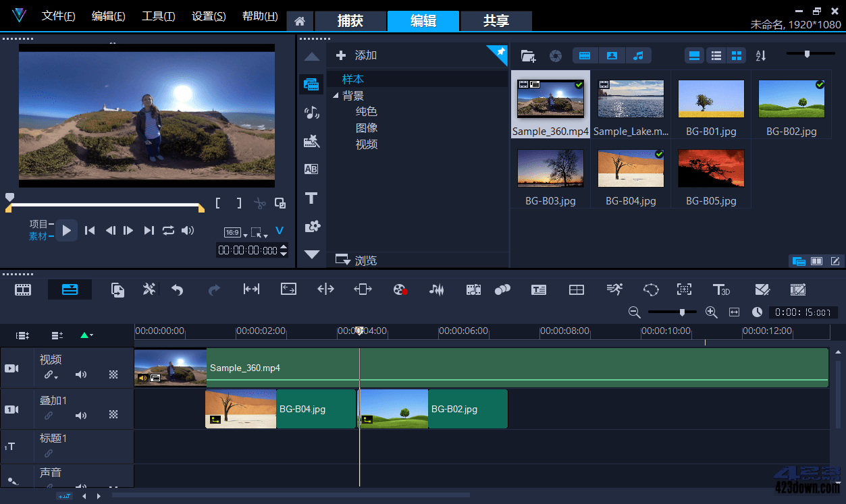The height and width of the screenshot is (504, 846).
Task: Open the 文件 menu
Action: [x=58, y=16]
